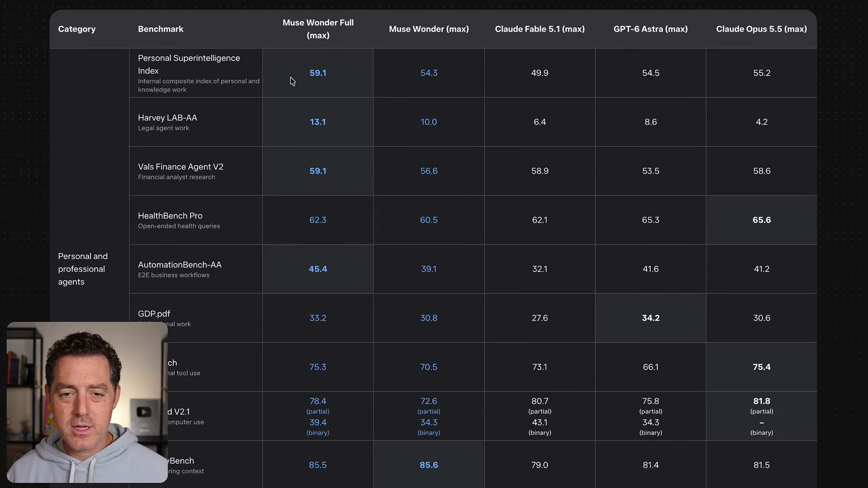
Task: Click the "Category" column header
Action: tap(76, 29)
